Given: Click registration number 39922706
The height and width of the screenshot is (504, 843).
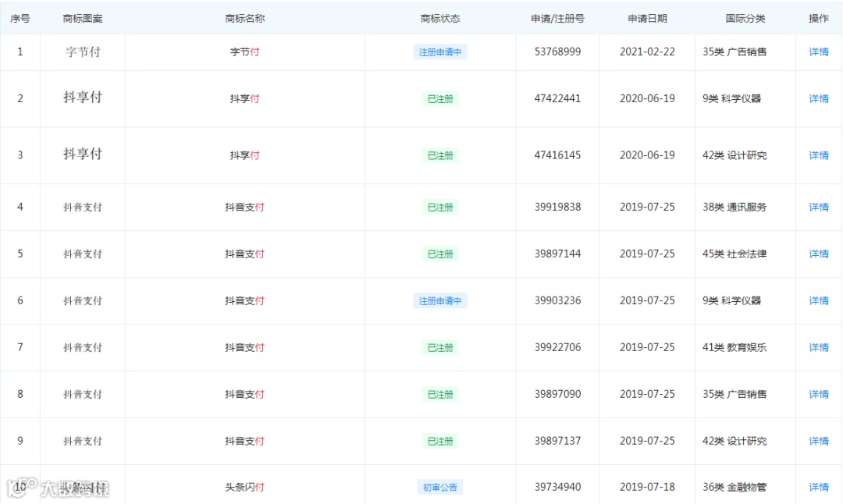Looking at the screenshot, I should pos(557,348).
